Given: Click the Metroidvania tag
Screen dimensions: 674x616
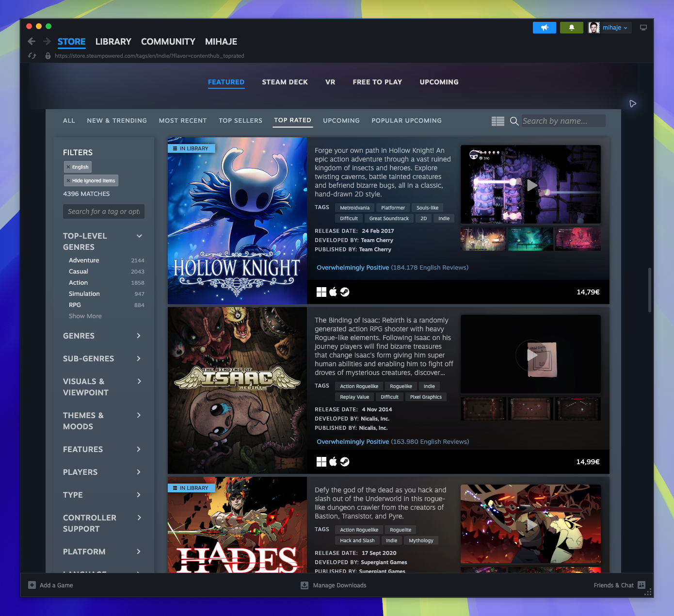Looking at the screenshot, I should pos(355,208).
